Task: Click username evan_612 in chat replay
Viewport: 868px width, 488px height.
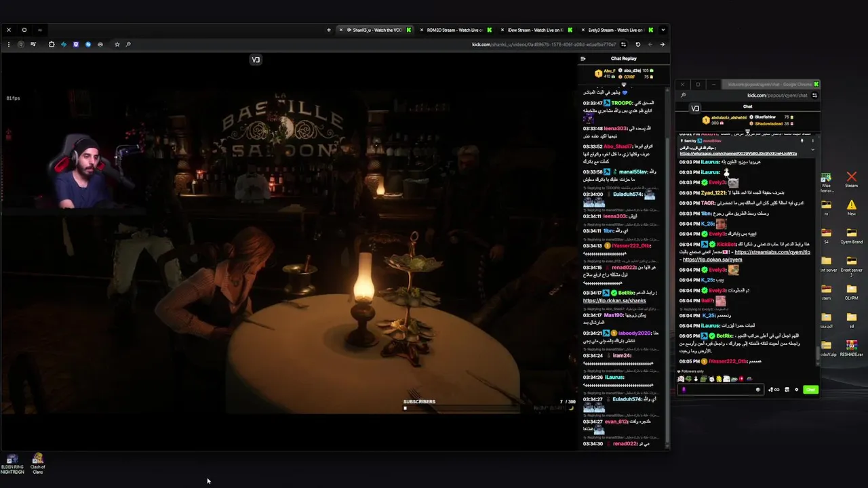Action: pyautogui.click(x=616, y=422)
